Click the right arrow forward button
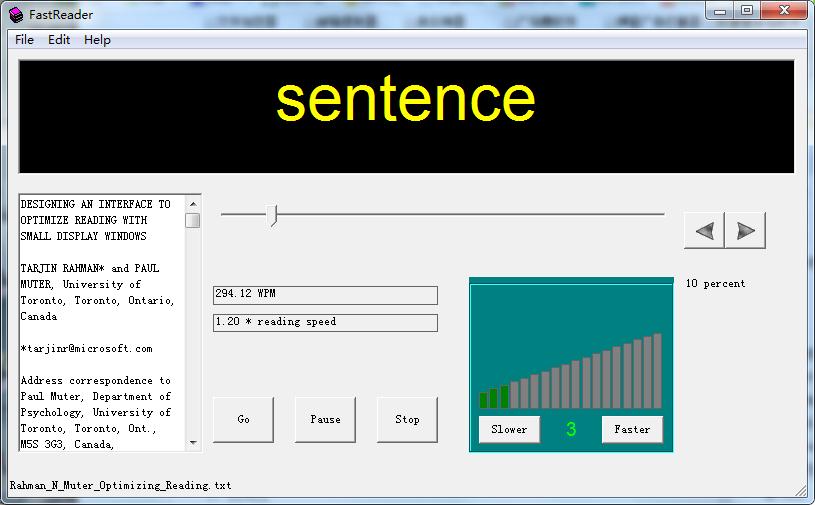Image resolution: width=815 pixels, height=505 pixels. tap(745, 230)
